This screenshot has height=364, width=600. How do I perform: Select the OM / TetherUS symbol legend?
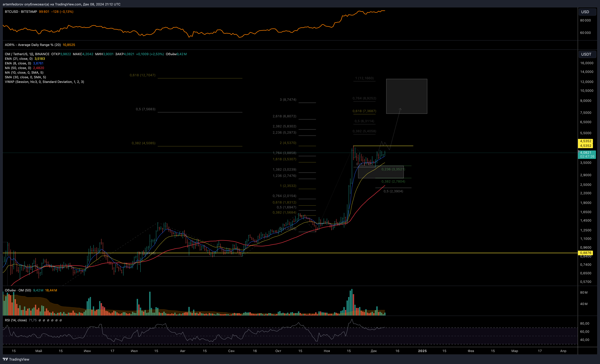[27, 54]
